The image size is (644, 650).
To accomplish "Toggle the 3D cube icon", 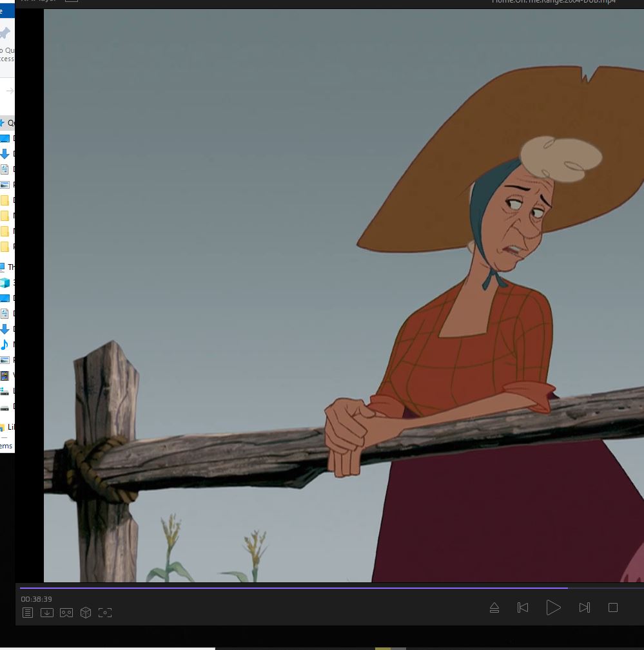I will 86,613.
